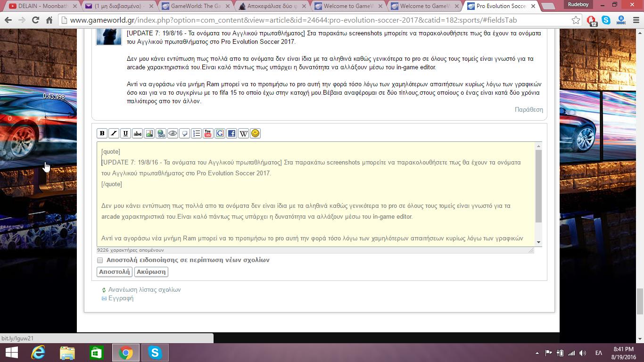Insert an ordered list in comment
The width and height of the screenshot is (644, 362).
(196, 133)
